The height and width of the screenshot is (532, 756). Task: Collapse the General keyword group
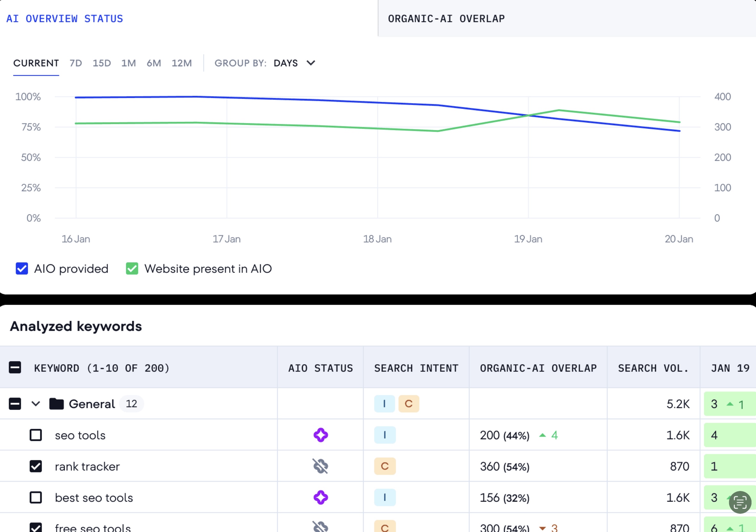click(35, 404)
